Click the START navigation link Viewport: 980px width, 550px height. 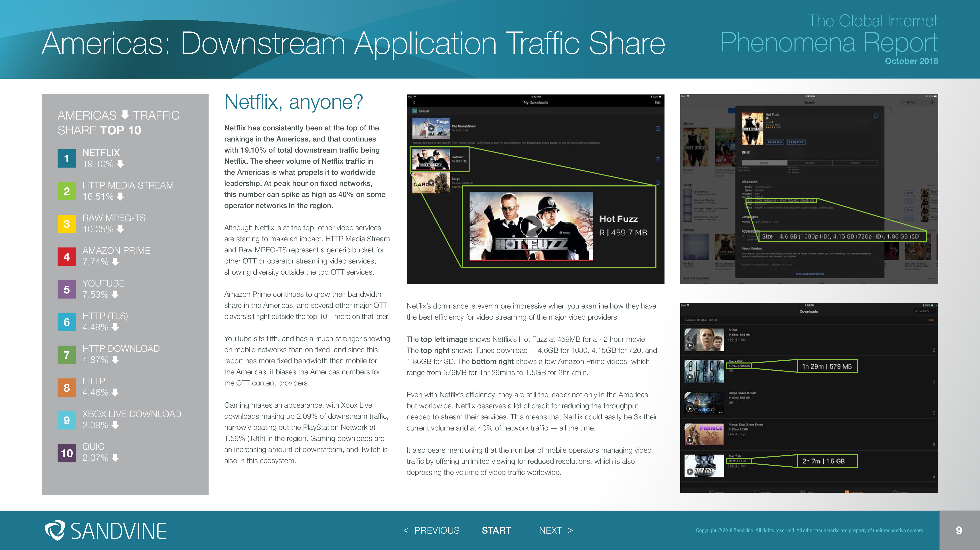(x=496, y=530)
